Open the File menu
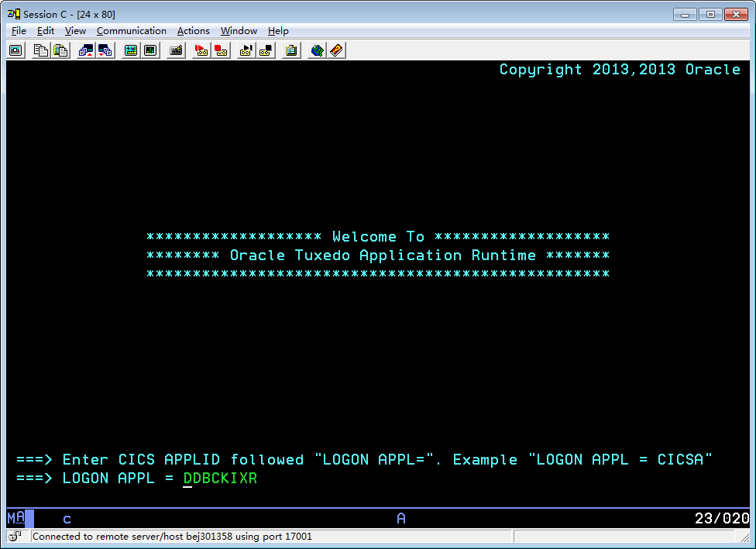Viewport: 756px width, 549px height. coord(19,31)
